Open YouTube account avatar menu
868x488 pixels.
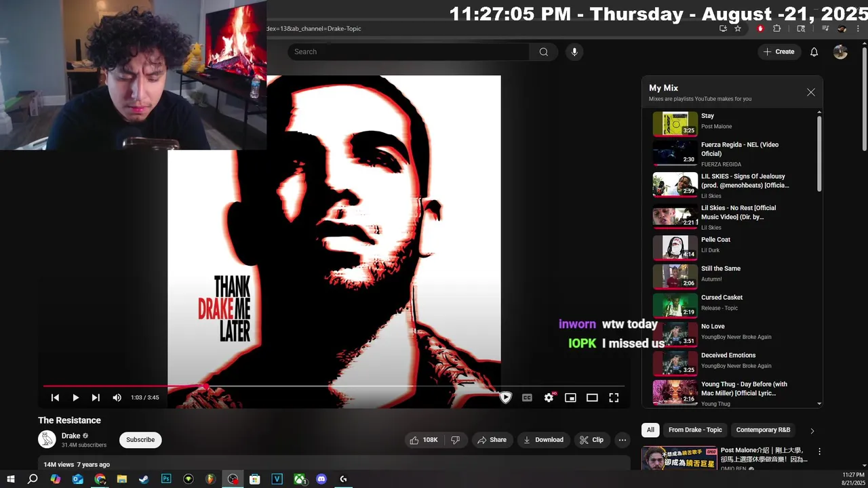[840, 52]
